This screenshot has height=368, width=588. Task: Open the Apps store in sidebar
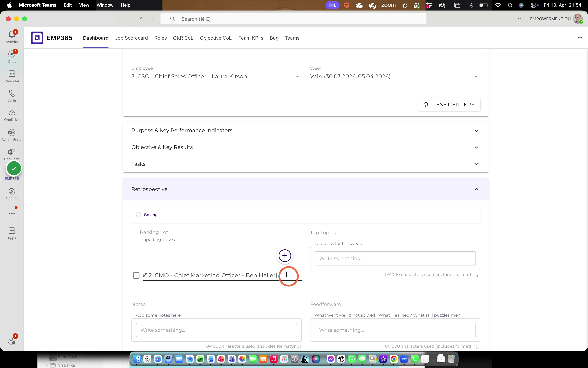point(12,234)
